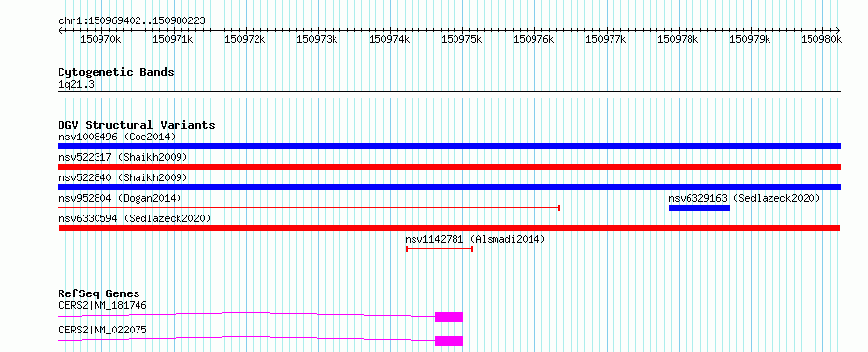Open variant label nsv1142781 (Alsmadi2014)
This screenshot has width=868, height=352.
475,239
